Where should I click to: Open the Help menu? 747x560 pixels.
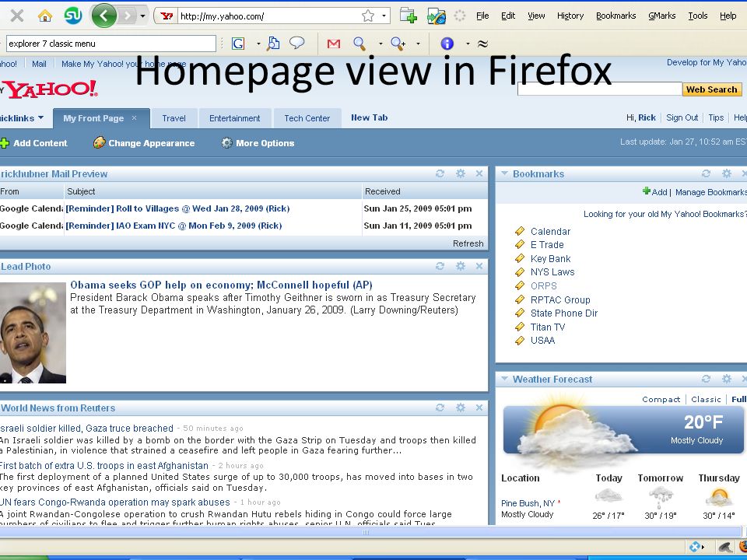728,16
